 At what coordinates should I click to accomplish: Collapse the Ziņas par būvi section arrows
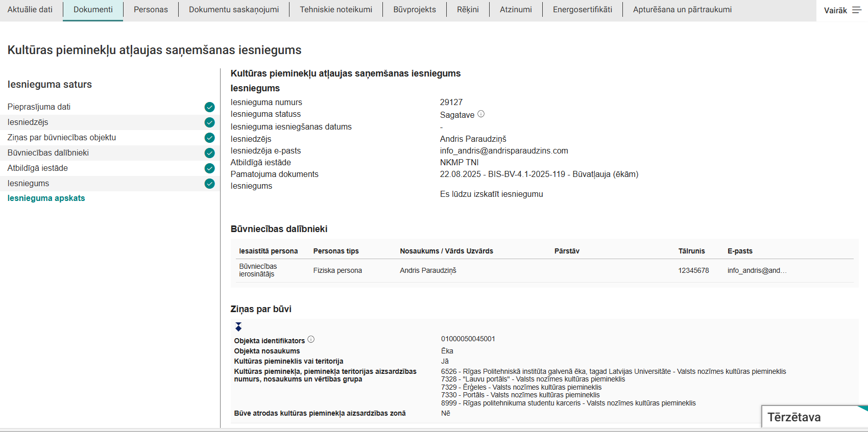[x=238, y=327]
